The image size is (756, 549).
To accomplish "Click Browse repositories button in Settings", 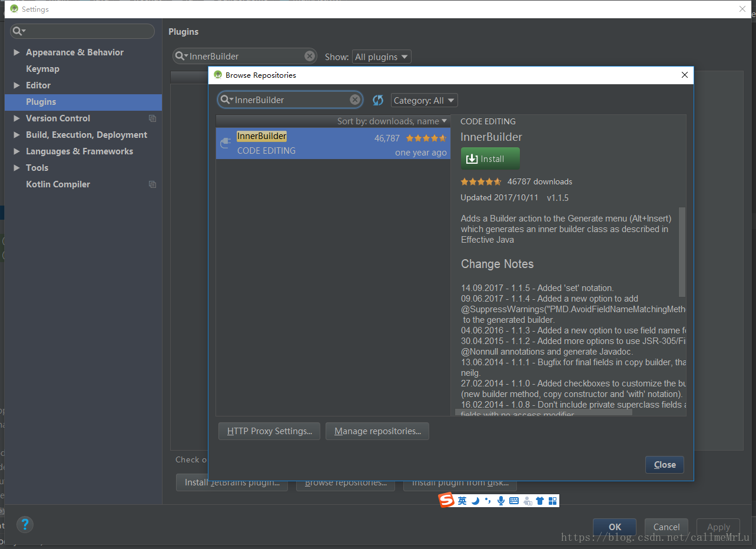I will point(346,482).
